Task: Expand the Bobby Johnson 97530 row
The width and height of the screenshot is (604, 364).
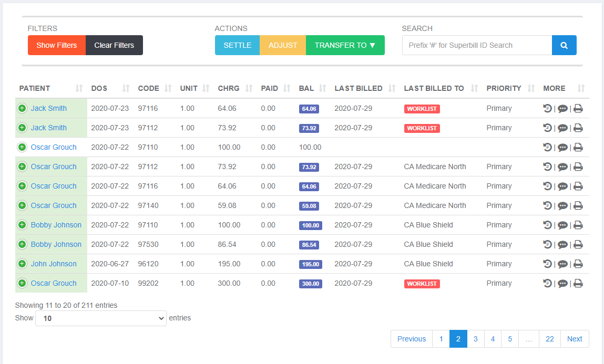Action: pyautogui.click(x=22, y=244)
